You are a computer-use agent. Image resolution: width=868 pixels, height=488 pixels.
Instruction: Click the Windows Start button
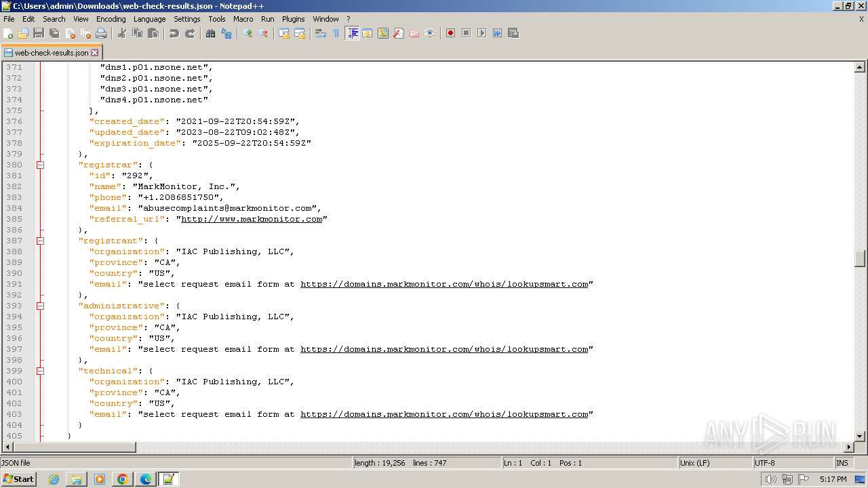click(x=19, y=479)
